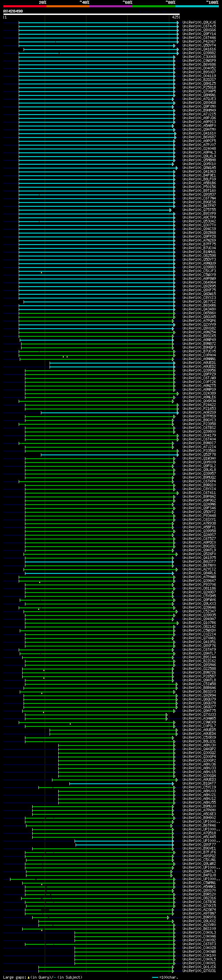
Task: Choose the UniRef100_P25818 label
Action: tap(199, 87)
